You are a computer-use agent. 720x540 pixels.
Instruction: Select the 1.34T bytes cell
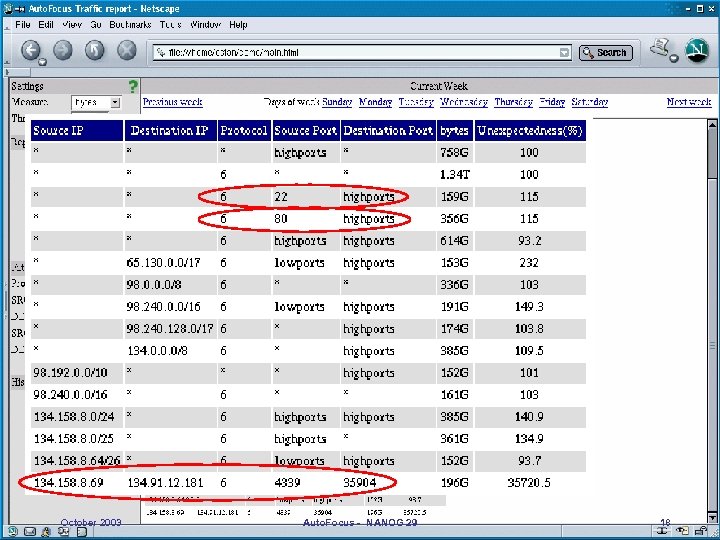[x=455, y=174]
